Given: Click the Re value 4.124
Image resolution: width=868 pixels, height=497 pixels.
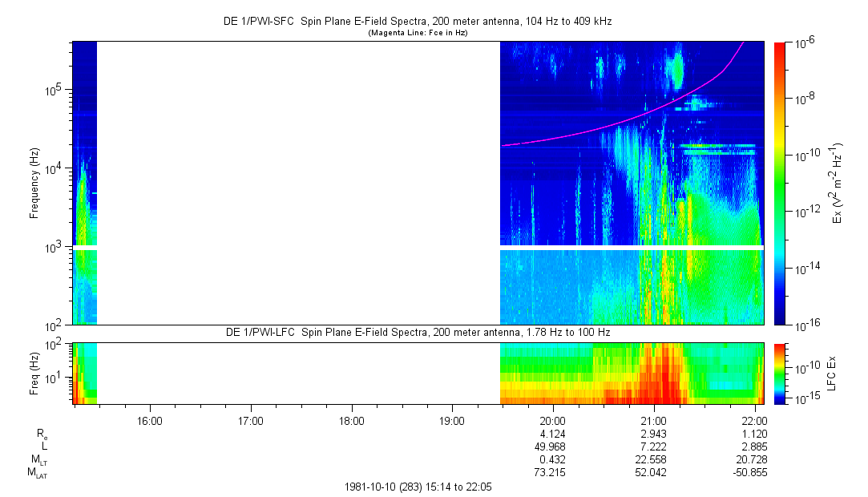Looking at the screenshot, I should [553, 434].
